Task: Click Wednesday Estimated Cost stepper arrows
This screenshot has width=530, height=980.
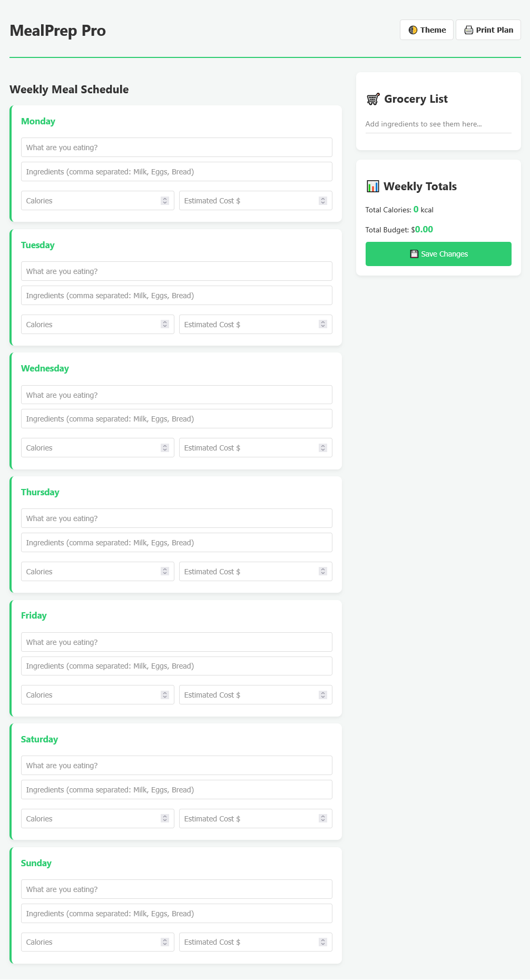Action: (323, 448)
